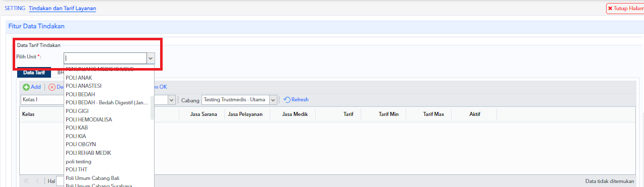Select POLI GIGI from the list

(77, 111)
